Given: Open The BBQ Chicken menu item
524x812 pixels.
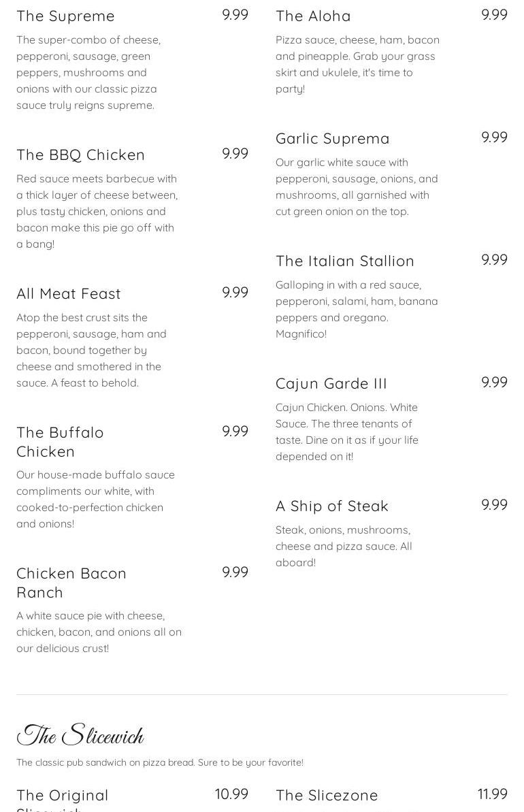Looking at the screenshot, I should tap(80, 155).
